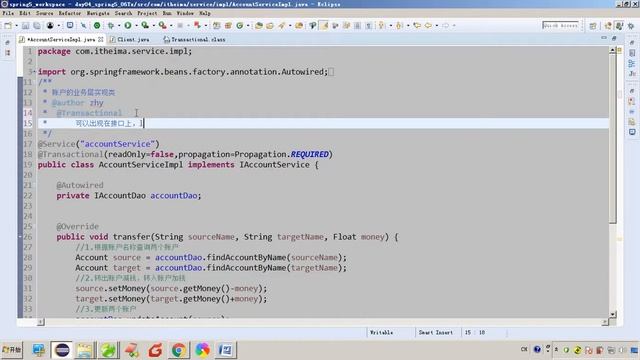The height and width of the screenshot is (360, 640).
Task: Open the Search menu
Action: pos(123,13)
